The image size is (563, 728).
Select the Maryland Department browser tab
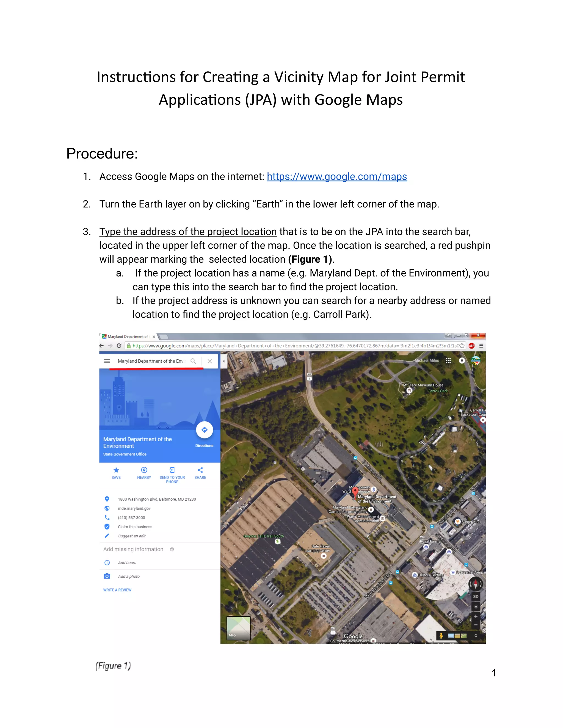click(x=128, y=337)
